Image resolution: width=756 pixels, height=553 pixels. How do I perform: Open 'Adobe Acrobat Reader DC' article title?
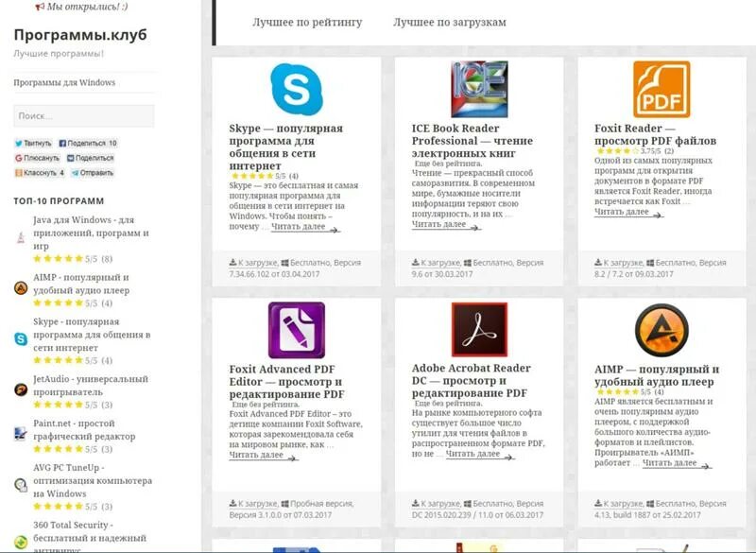471,380
